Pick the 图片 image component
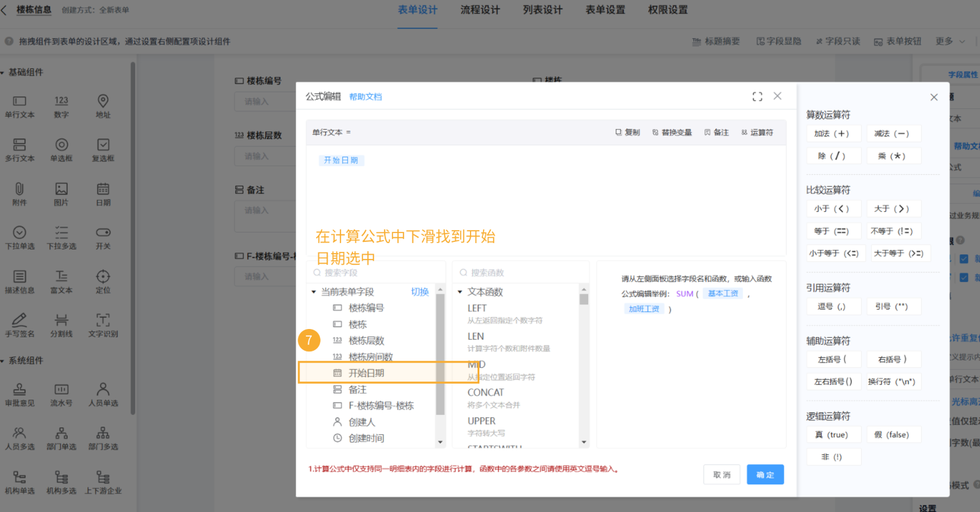Viewport: 980px width, 512px height. click(x=61, y=194)
